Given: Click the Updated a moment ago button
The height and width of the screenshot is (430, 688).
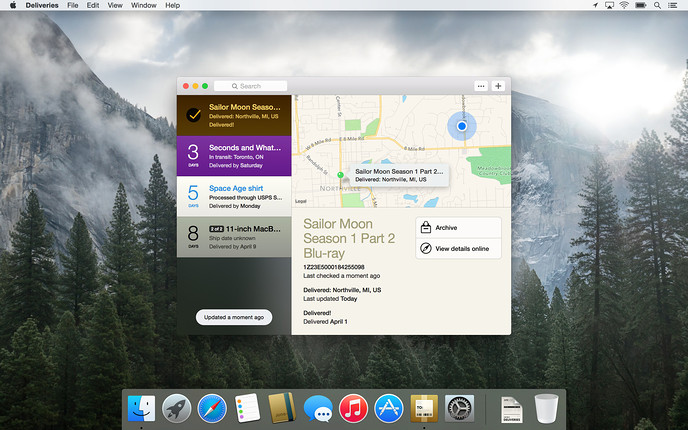Looking at the screenshot, I should (x=234, y=317).
